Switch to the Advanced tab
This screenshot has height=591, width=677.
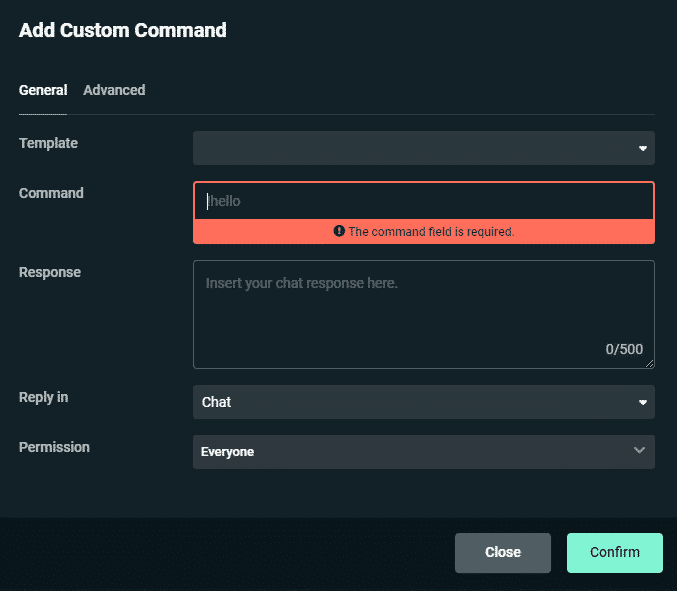[x=114, y=90]
